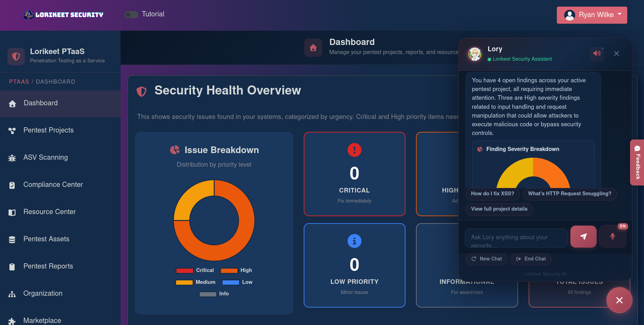Click the red critical alert icon
Image resolution: width=644 pixels, height=325 pixels.
[x=354, y=150]
